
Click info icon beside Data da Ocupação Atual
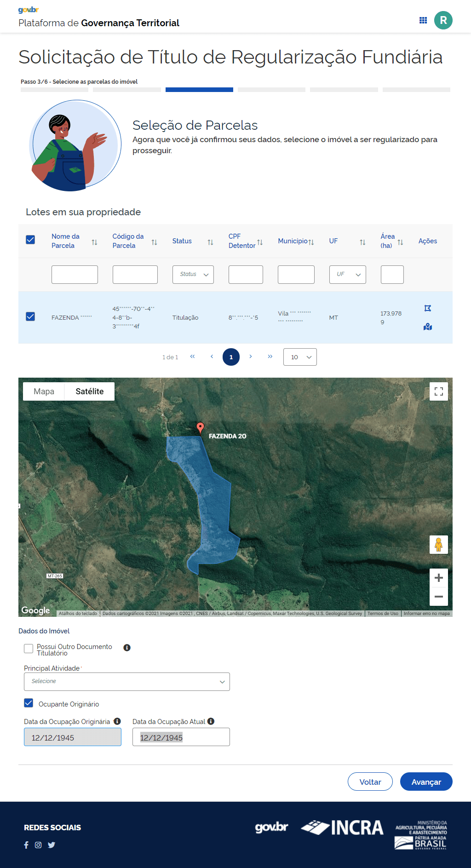[211, 721]
